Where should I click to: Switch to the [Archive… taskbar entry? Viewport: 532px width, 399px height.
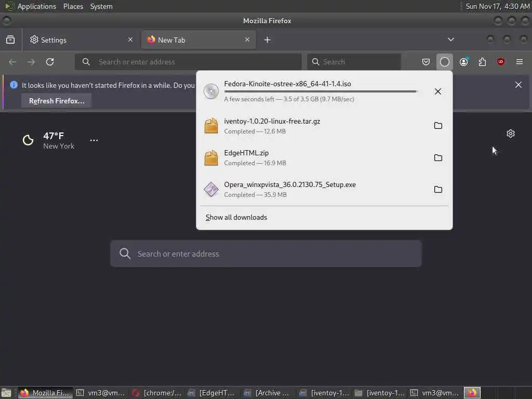tap(269, 393)
